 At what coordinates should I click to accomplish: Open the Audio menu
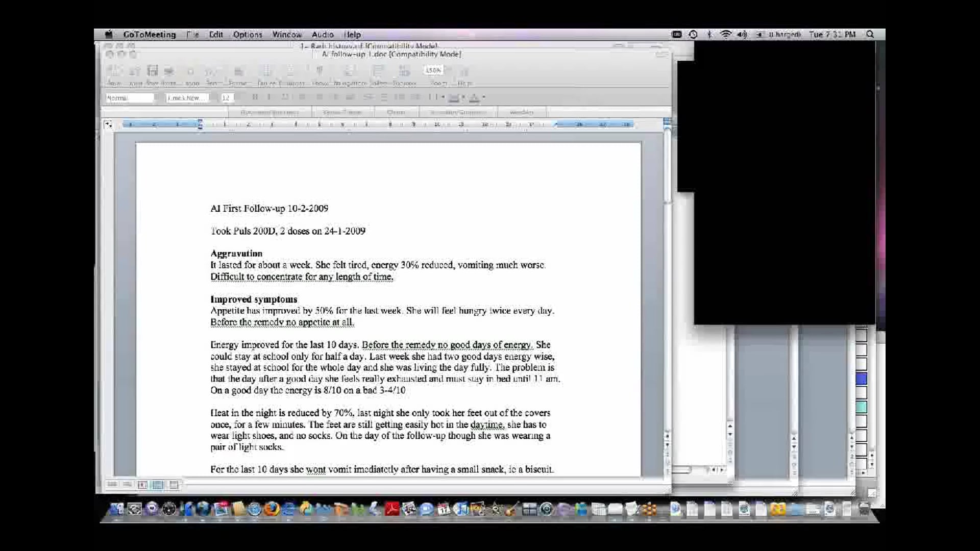323,34
